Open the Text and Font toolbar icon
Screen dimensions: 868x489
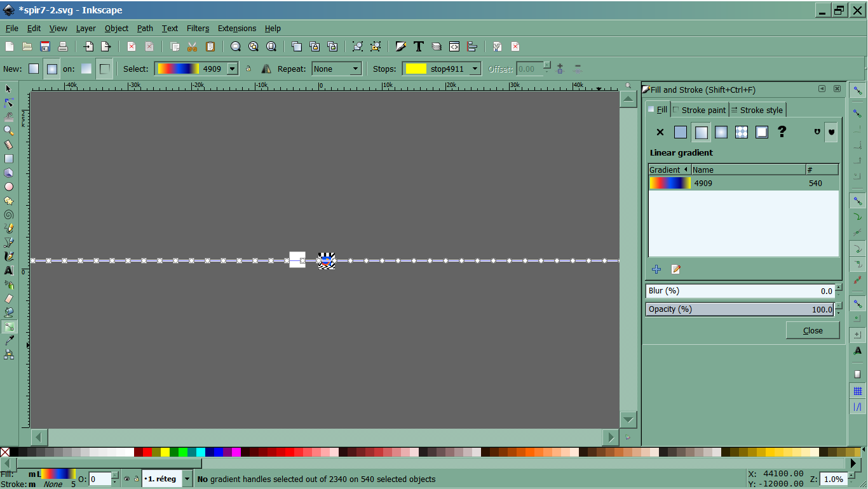click(419, 46)
